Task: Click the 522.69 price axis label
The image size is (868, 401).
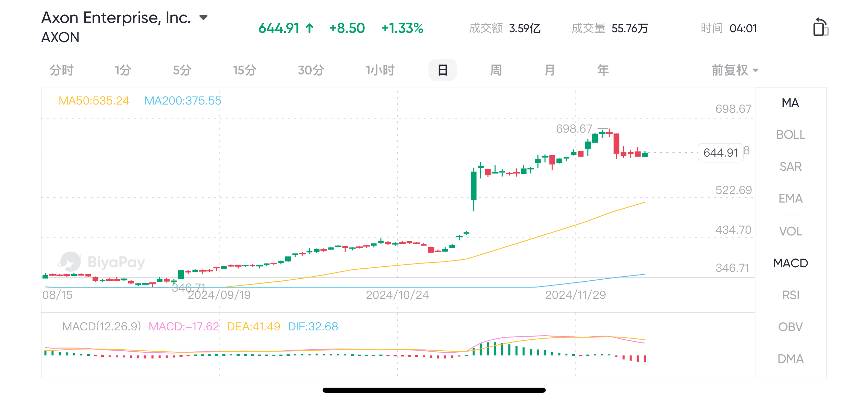Action: point(733,190)
